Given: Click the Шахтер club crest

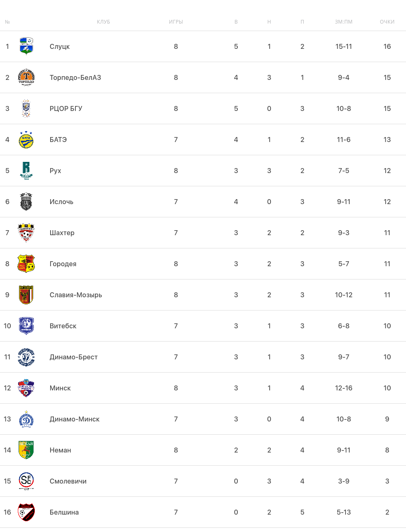Looking at the screenshot, I should (26, 233).
